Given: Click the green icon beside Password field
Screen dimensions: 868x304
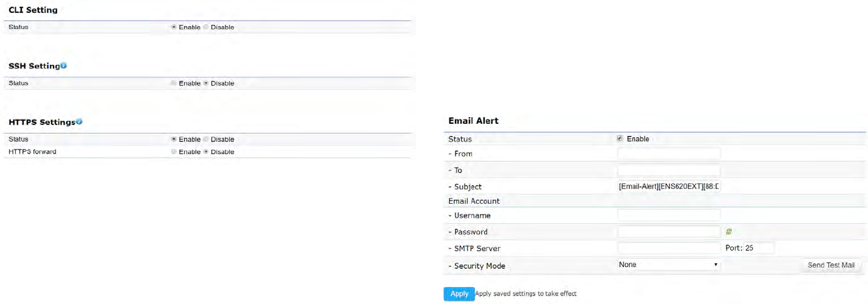Looking at the screenshot, I should click(x=729, y=232).
